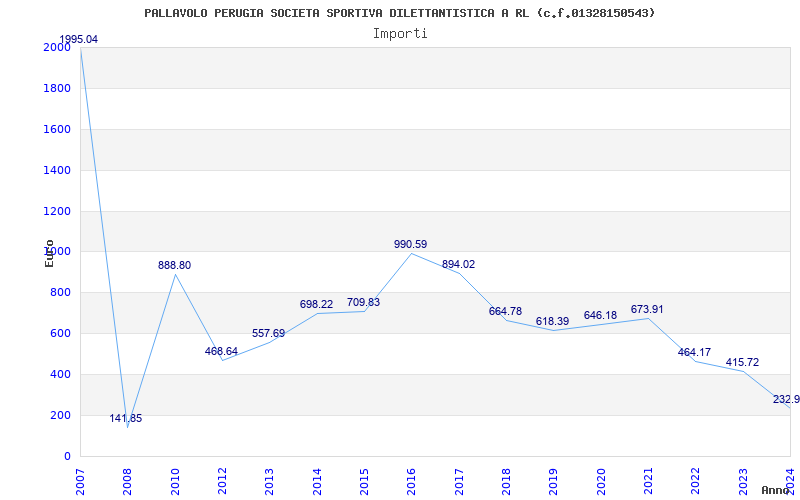Click the 2021 x-axis year label

tap(648, 482)
